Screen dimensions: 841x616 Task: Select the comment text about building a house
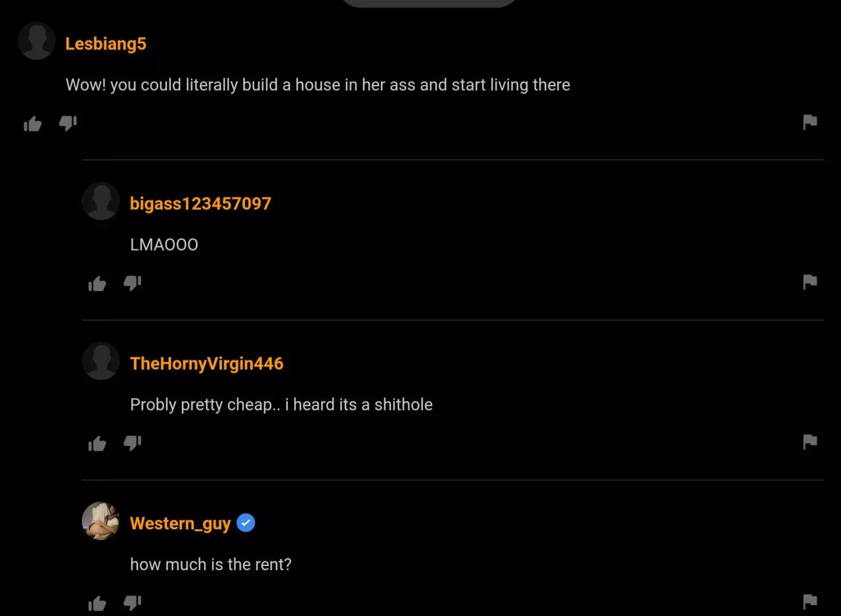[318, 84]
